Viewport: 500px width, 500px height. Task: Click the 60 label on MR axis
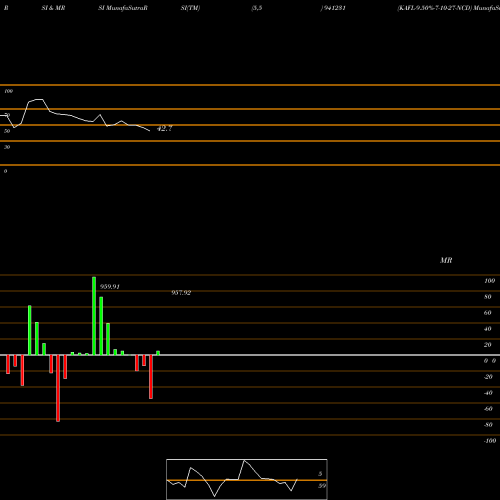(x=488, y=313)
